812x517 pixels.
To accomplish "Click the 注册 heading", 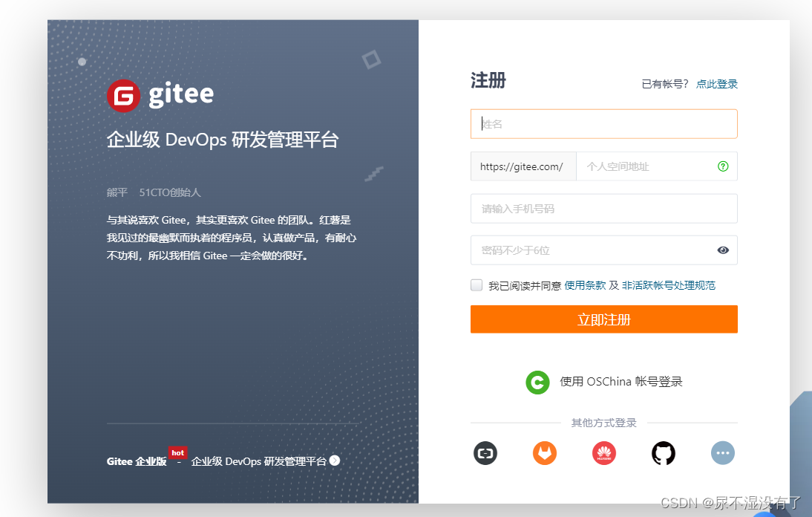I will (488, 81).
